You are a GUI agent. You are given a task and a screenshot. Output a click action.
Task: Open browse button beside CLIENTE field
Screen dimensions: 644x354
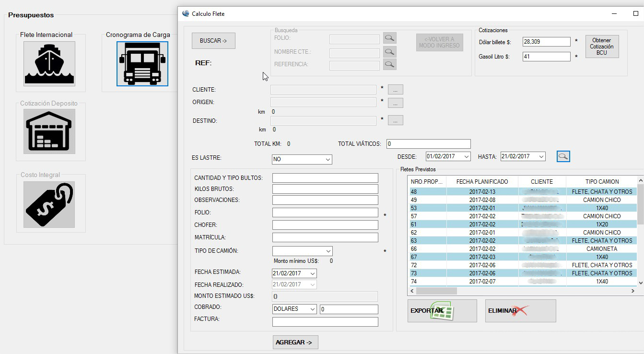(x=395, y=90)
